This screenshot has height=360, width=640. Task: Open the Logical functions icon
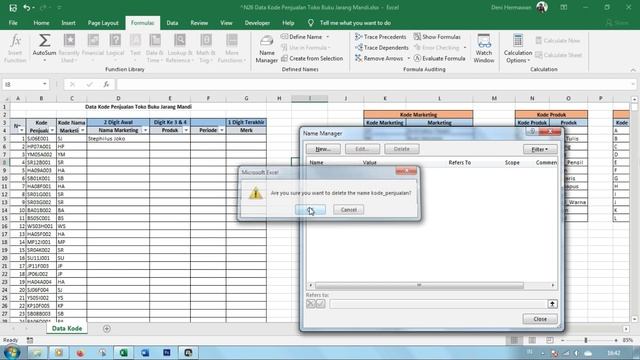(x=115, y=48)
